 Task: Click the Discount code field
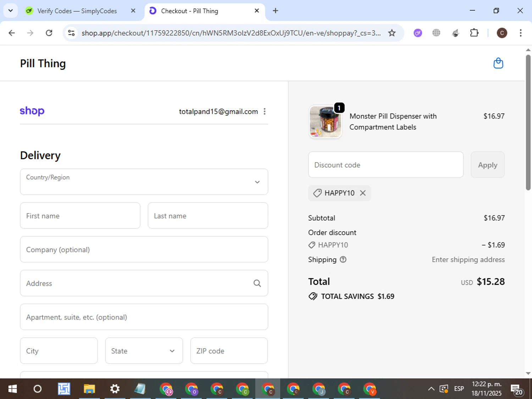click(x=386, y=165)
